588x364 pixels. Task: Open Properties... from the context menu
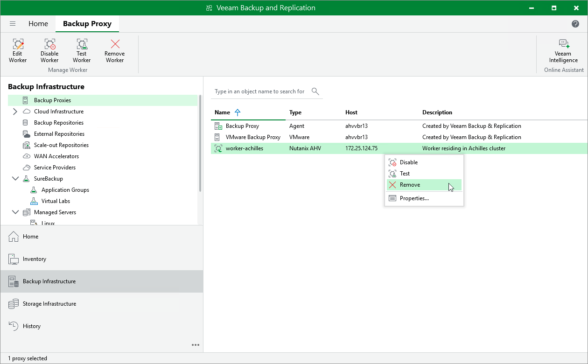pos(424,198)
